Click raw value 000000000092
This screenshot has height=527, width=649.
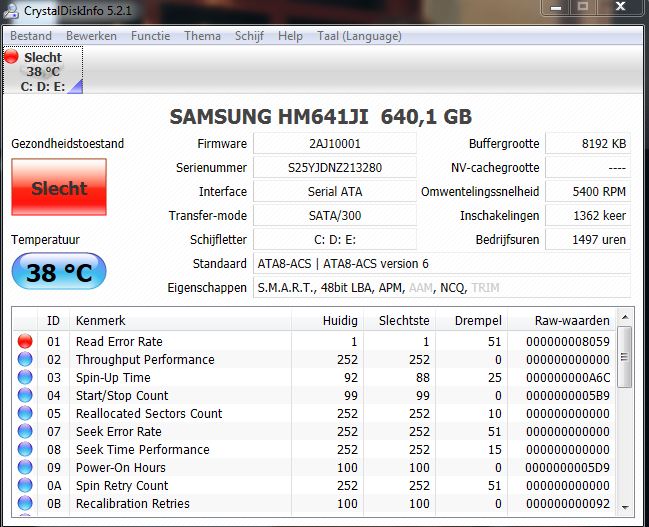(568, 503)
